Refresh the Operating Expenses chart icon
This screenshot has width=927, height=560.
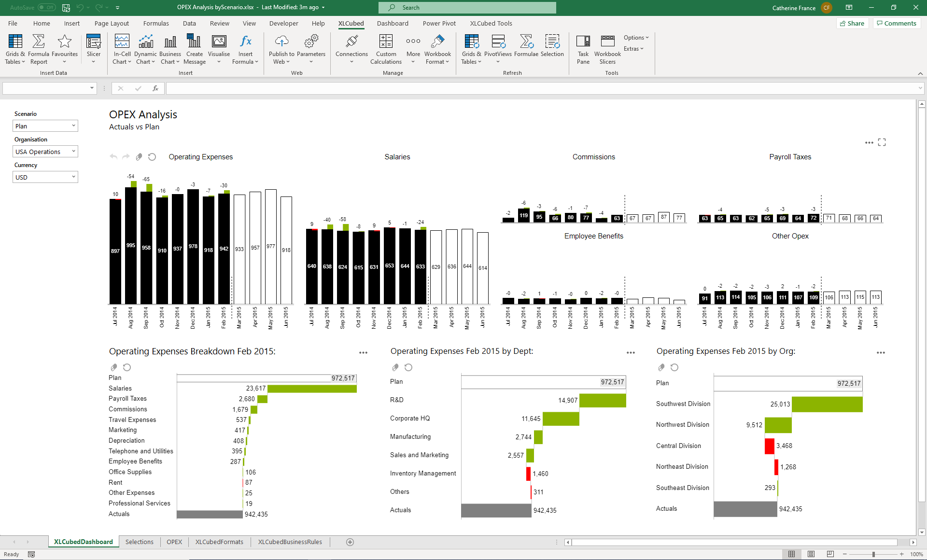(x=152, y=157)
